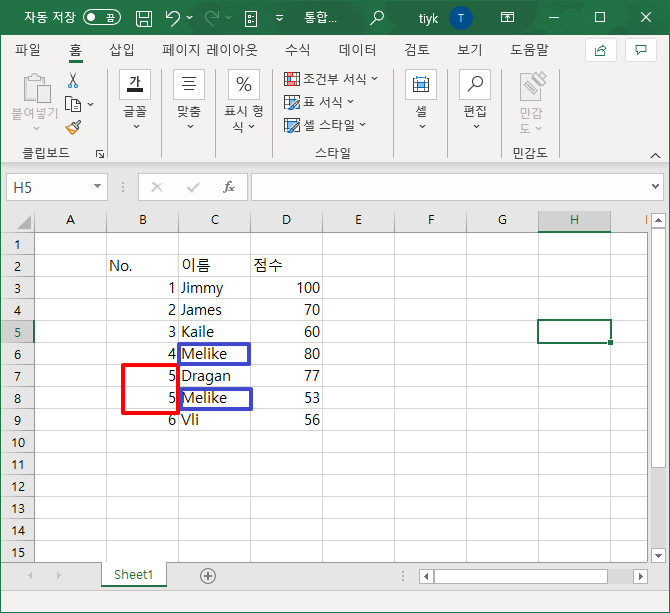Open the 표 서식 table format menu
The width and height of the screenshot is (670, 613).
(319, 102)
